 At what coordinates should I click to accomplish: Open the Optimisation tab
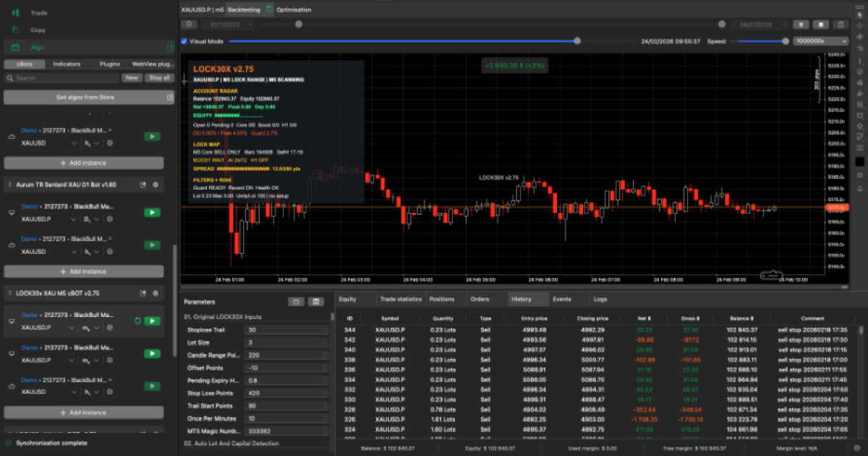click(294, 10)
